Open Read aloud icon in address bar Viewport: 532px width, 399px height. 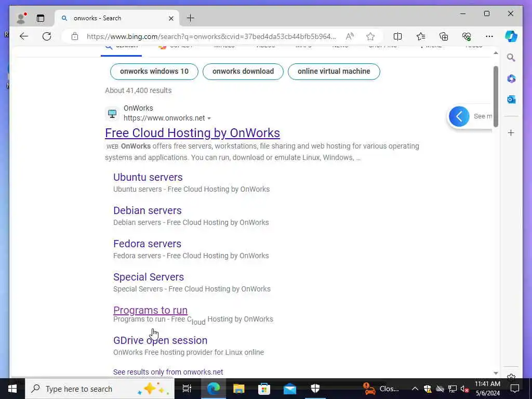tap(350, 36)
